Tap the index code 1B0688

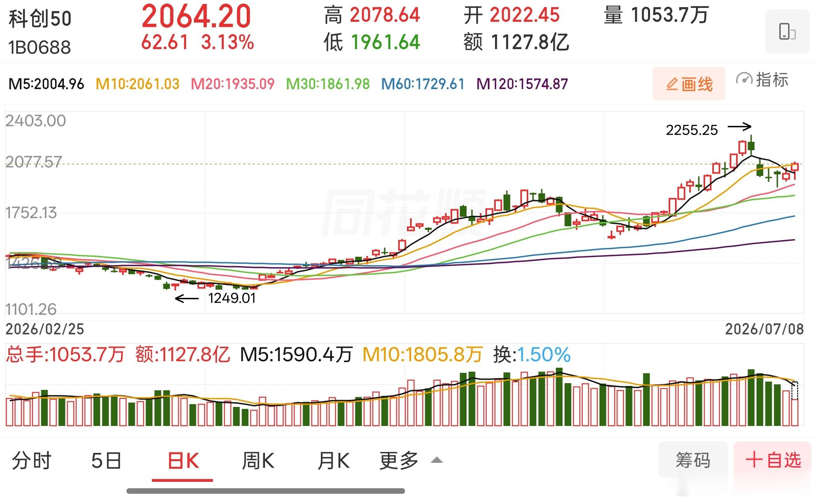pos(40,47)
